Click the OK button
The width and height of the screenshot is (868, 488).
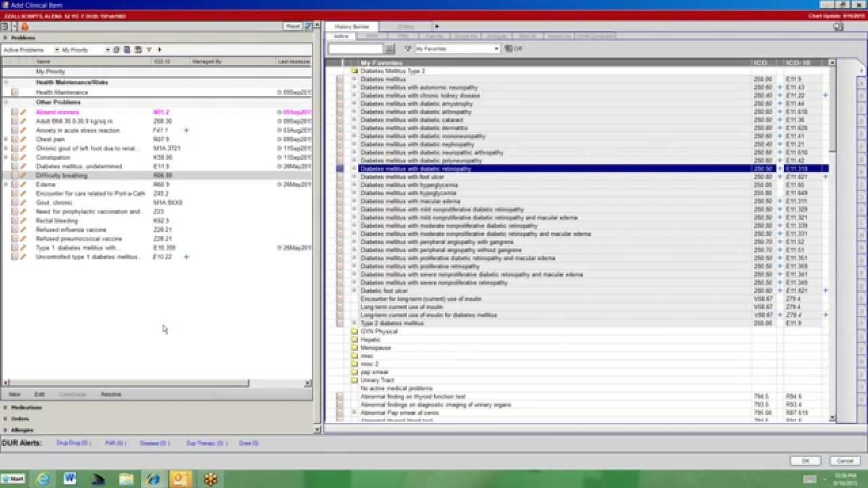(x=806, y=461)
